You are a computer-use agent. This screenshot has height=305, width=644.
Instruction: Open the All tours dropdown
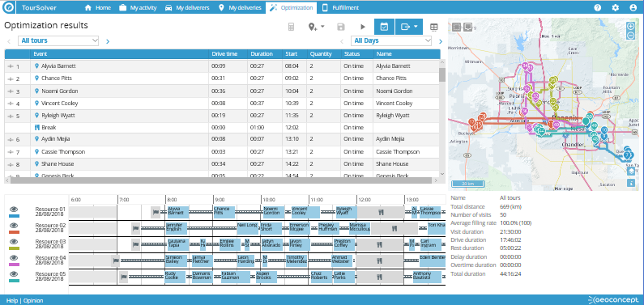pos(58,40)
